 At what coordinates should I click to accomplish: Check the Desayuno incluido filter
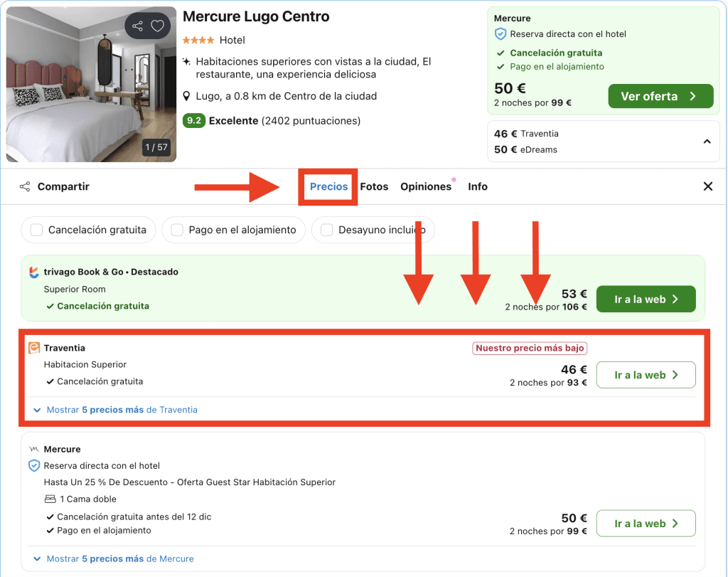pos(327,230)
